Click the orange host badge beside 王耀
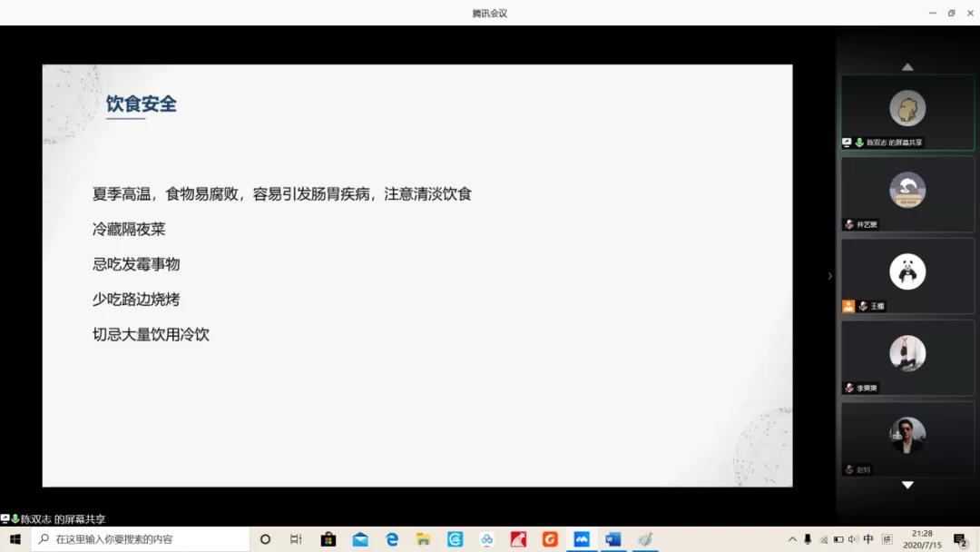Viewport: 980px width, 552px height. [848, 306]
